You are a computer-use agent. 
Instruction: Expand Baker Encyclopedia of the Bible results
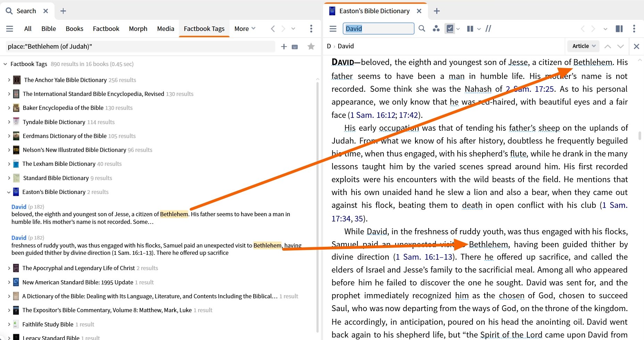point(9,108)
